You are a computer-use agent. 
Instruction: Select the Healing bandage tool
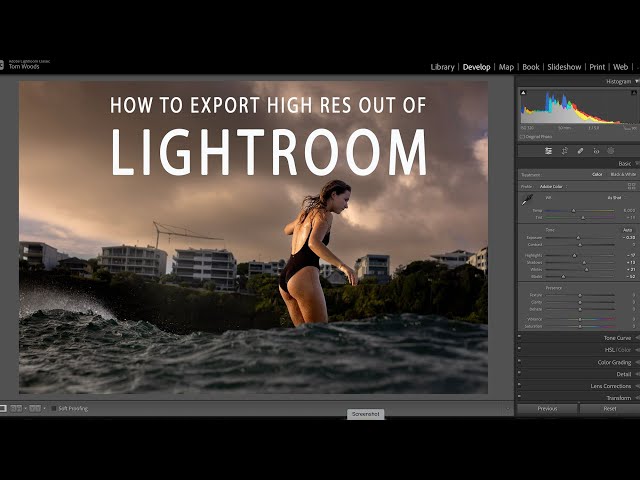click(580, 151)
